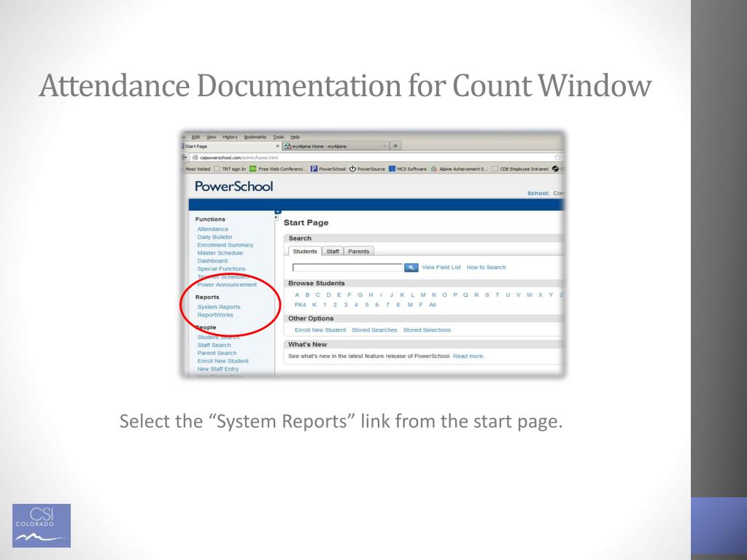This screenshot has width=747, height=560.
Task: Switch to the myAlpine Home browser tab
Action: pos(336,146)
